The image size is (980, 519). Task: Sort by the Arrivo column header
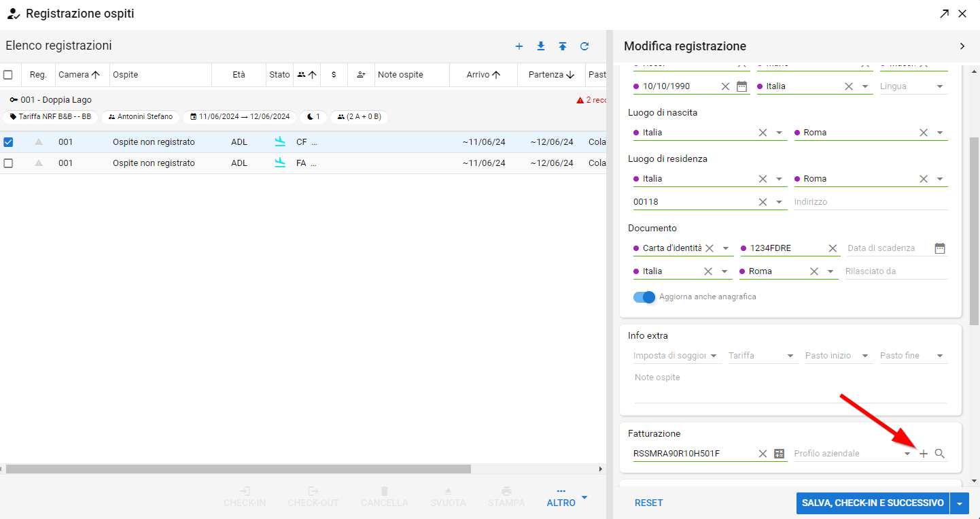click(x=484, y=75)
